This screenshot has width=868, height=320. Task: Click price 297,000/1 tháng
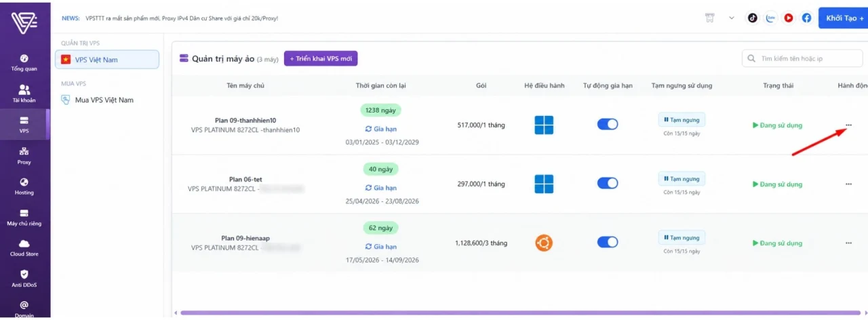(x=481, y=184)
